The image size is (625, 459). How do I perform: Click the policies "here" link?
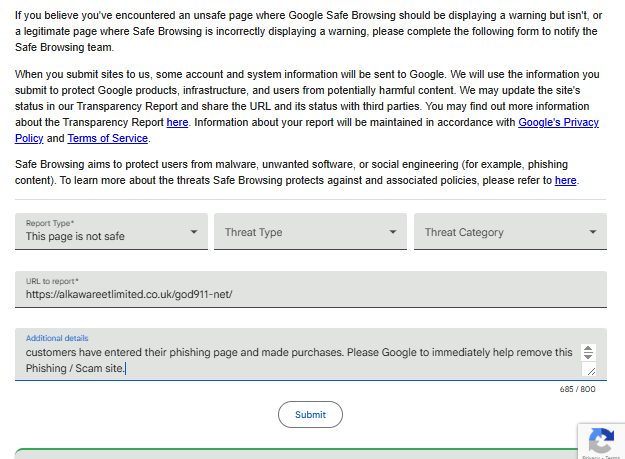565,180
